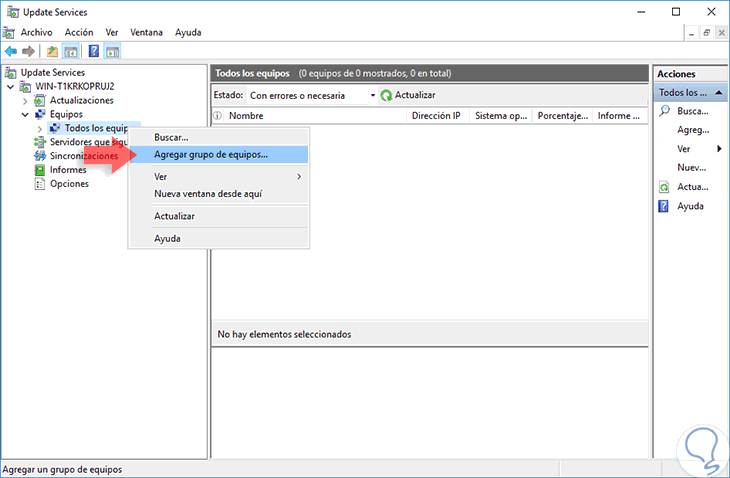This screenshot has height=478, width=730.
Task: Select Agregar grupo de equipos... option
Action: pos(218,155)
